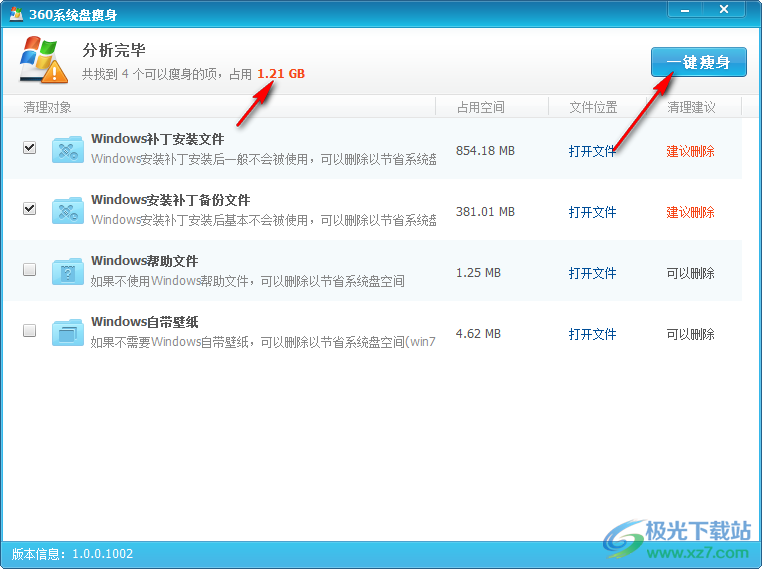Minimize the 360系统盘瘦身 window
This screenshot has height=569, width=762.
685,9
